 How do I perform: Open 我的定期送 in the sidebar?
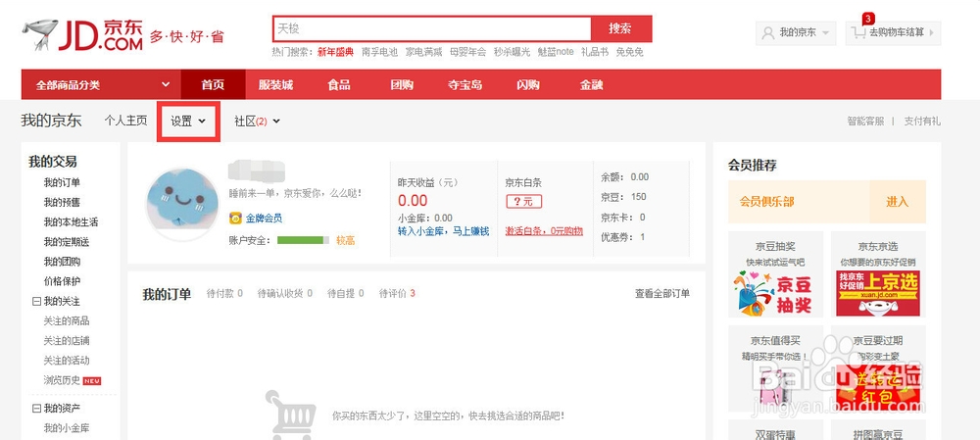pos(67,242)
